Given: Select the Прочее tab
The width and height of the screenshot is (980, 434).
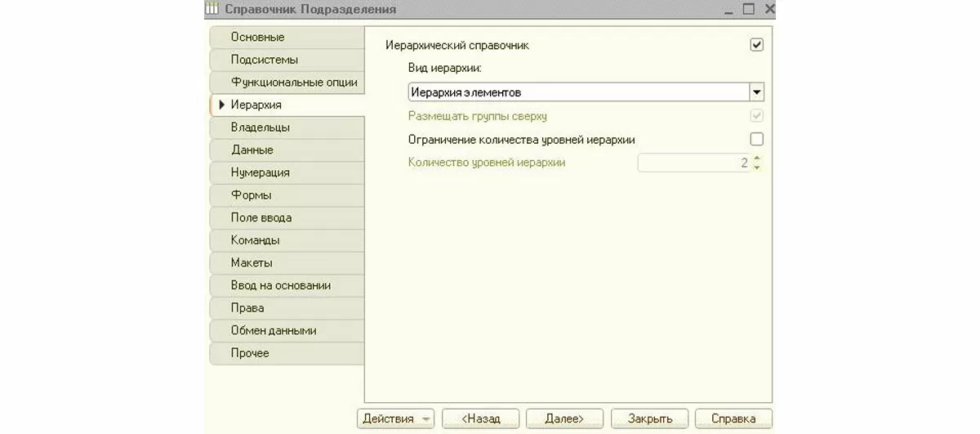Looking at the screenshot, I should click(x=287, y=354).
